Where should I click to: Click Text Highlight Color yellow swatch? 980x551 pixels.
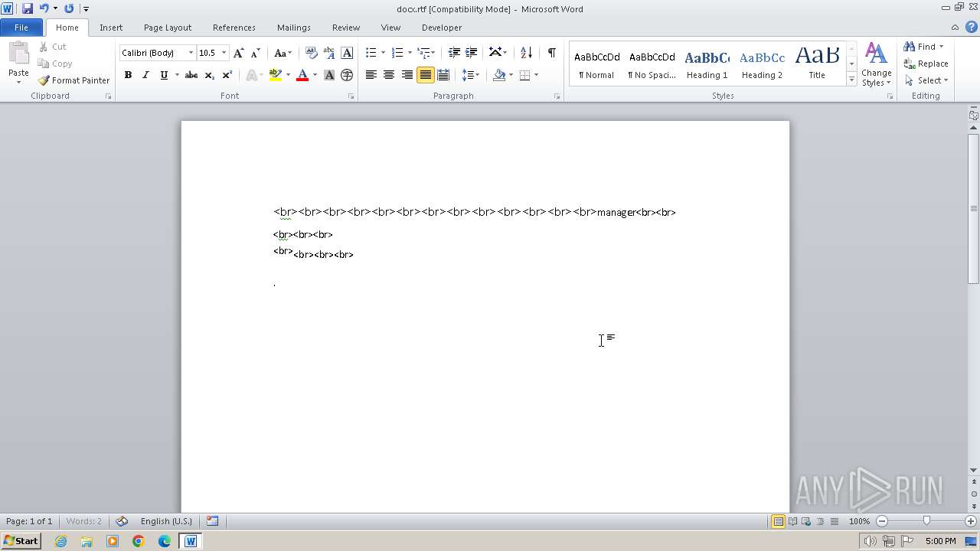pyautogui.click(x=276, y=75)
